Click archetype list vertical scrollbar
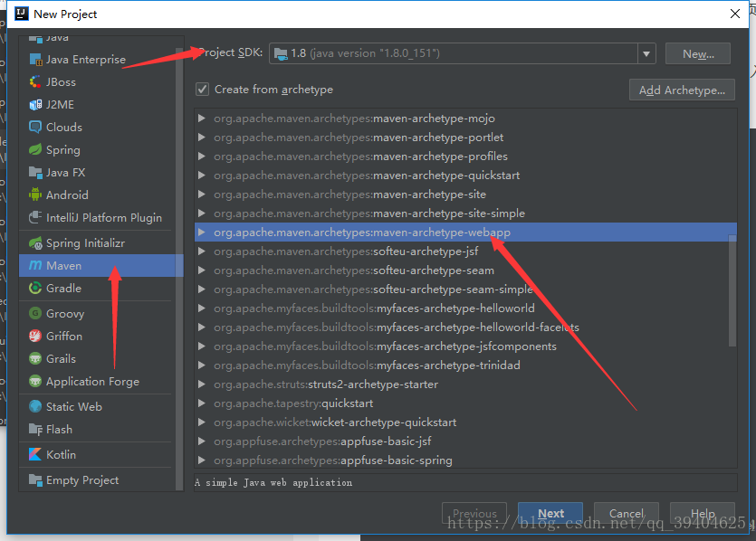Viewport: 756px width, 541px height. click(732, 290)
